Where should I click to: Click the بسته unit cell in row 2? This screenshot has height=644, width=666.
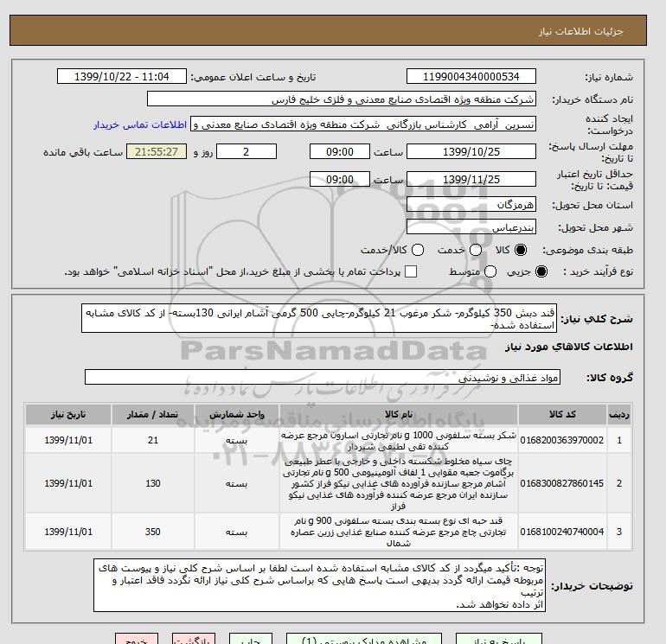pos(237,483)
